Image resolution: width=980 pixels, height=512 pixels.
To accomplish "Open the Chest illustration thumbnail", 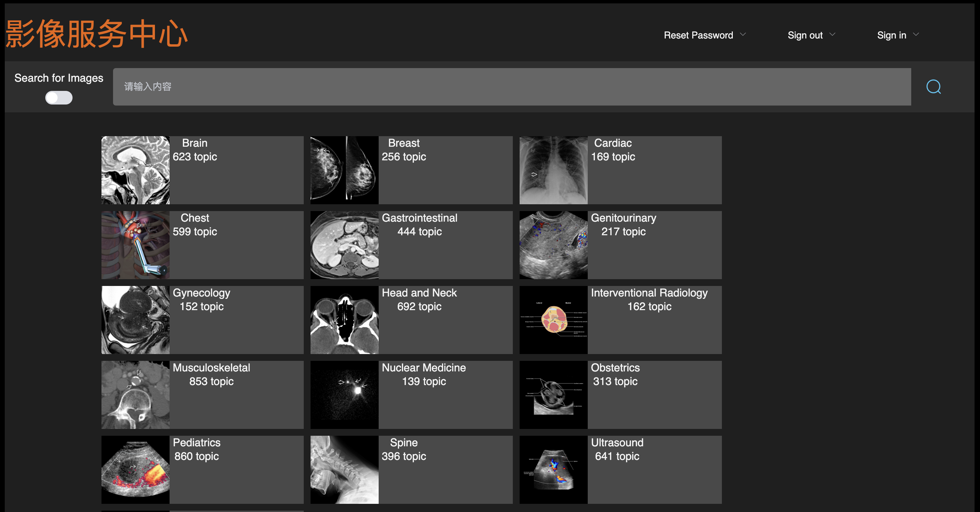I will pyautogui.click(x=136, y=245).
